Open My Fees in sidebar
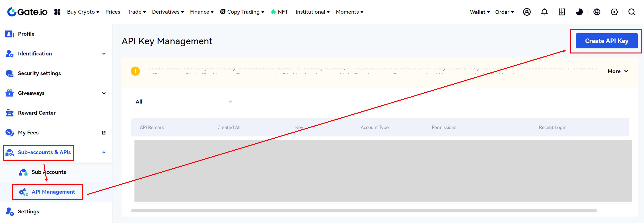Screen dimensions: 644x223 point(28,132)
